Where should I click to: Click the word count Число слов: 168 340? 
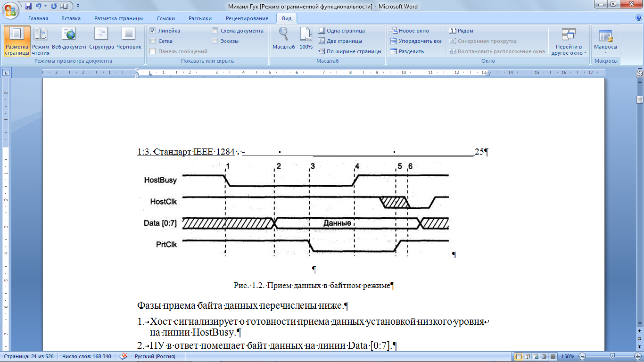coord(86,356)
